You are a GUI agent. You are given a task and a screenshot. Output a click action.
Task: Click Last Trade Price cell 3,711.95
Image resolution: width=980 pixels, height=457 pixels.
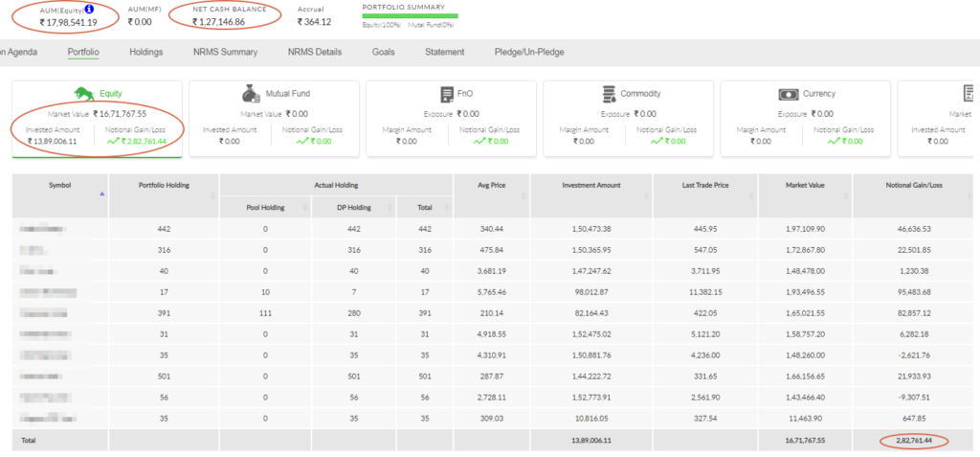(x=705, y=271)
